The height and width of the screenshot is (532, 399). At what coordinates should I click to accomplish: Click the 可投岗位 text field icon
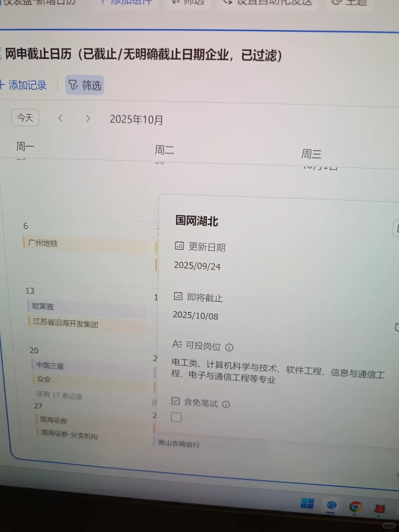tap(177, 344)
